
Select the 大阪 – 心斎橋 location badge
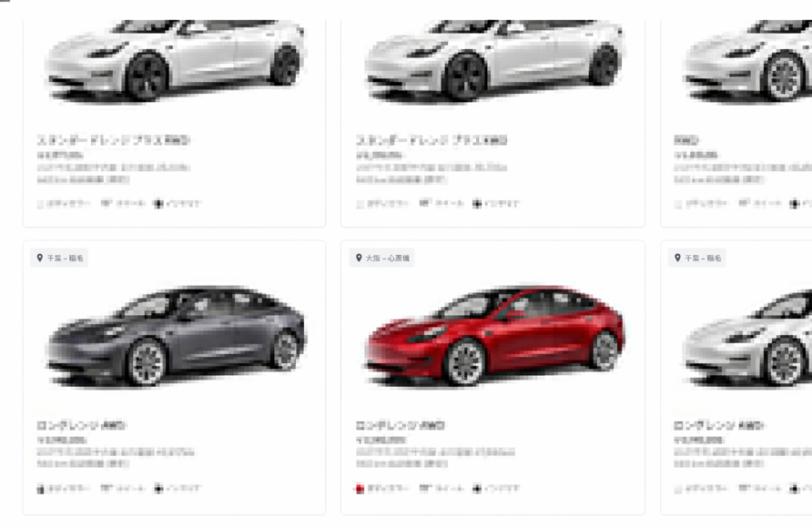[x=382, y=258]
